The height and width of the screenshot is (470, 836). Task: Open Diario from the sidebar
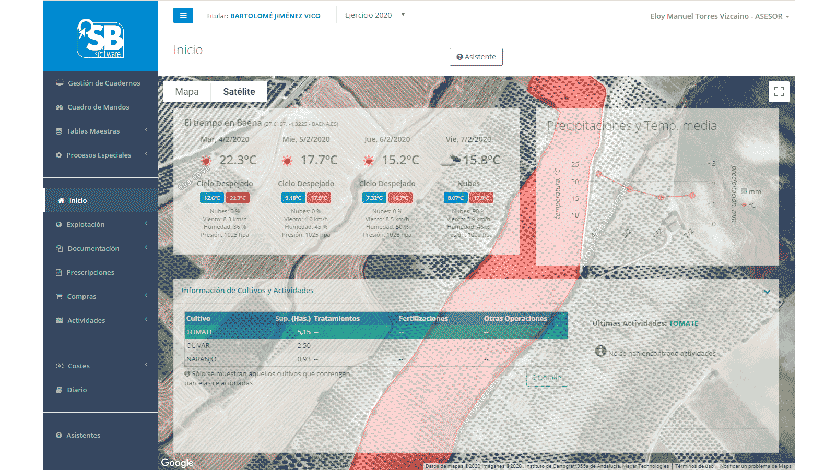pyautogui.click(x=77, y=389)
